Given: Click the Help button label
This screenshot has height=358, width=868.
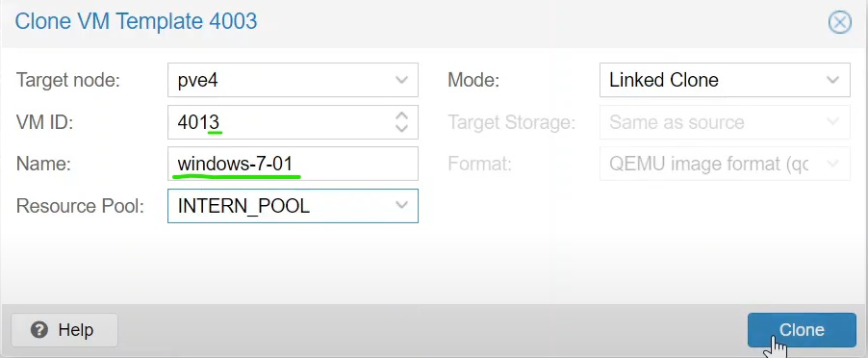Looking at the screenshot, I should 76,330.
